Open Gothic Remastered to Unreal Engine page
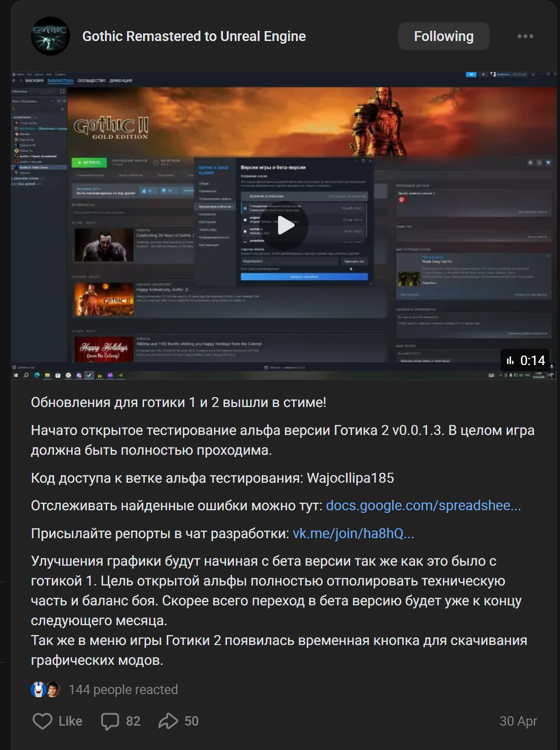560x750 pixels. (x=194, y=36)
